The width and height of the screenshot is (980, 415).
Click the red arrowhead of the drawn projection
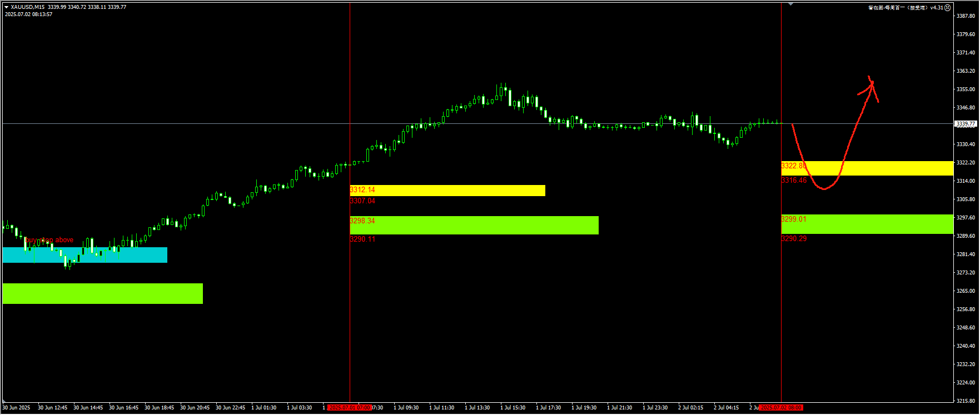(871, 83)
